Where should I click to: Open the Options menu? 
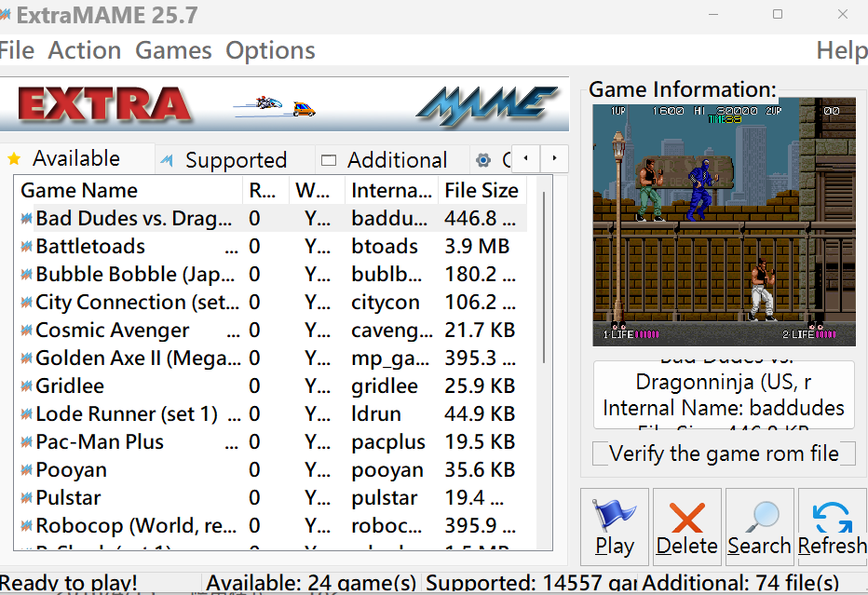point(270,50)
